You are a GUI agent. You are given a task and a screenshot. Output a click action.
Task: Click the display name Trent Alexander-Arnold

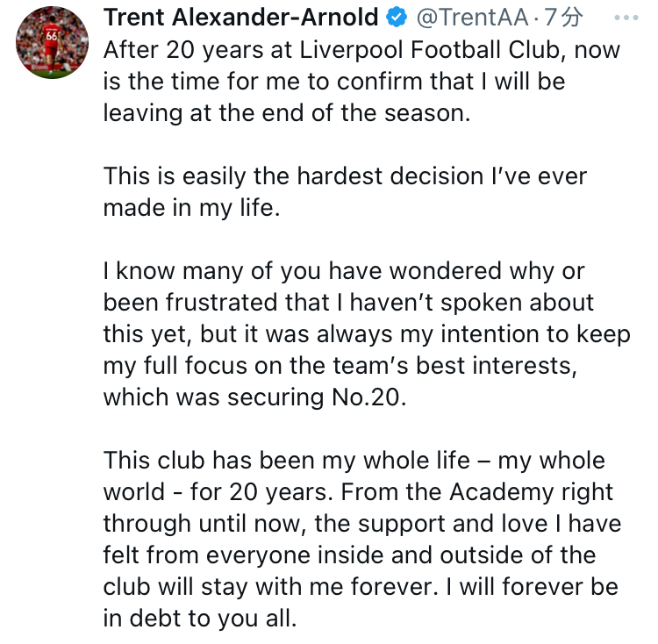243,18
